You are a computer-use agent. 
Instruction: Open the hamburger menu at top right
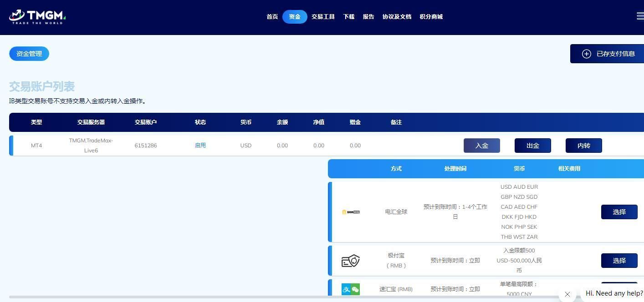pyautogui.click(x=639, y=15)
